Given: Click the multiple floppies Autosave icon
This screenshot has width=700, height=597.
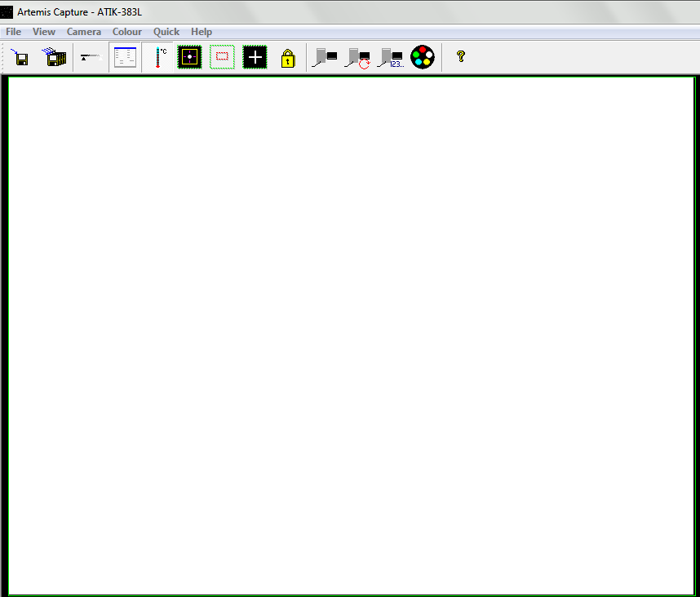Looking at the screenshot, I should pyautogui.click(x=55, y=57).
